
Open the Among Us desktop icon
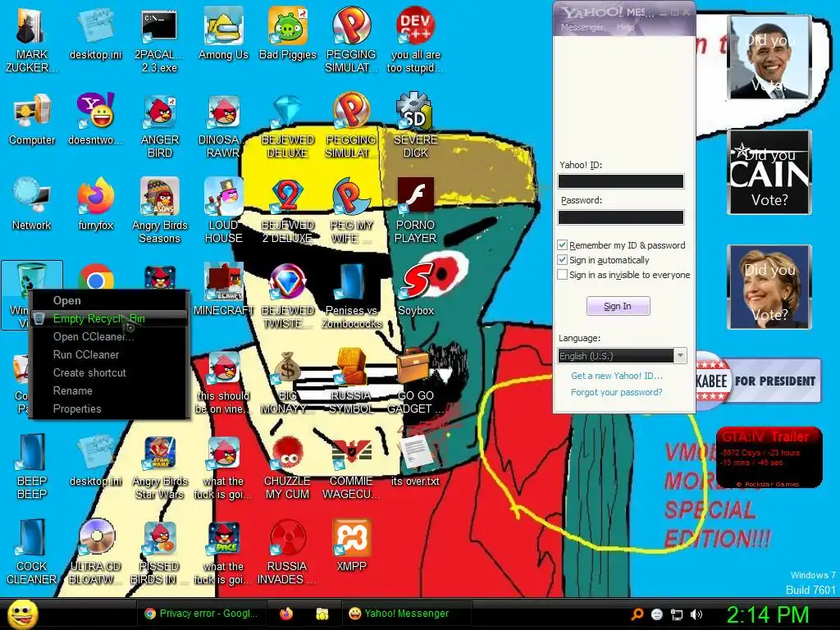coord(223,33)
